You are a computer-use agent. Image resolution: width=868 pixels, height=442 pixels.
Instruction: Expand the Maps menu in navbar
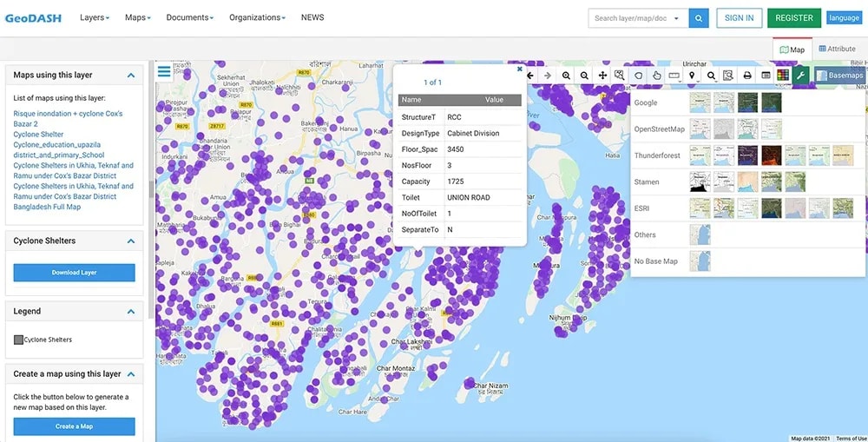(137, 17)
